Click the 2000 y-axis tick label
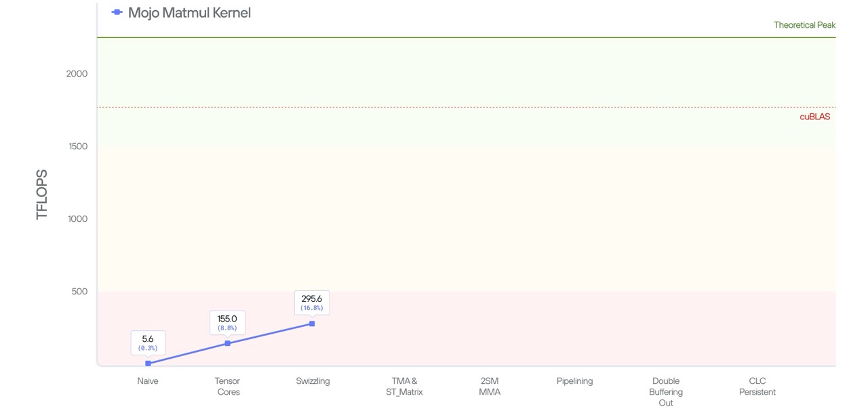Image resolution: width=868 pixels, height=411 pixels. [77, 74]
